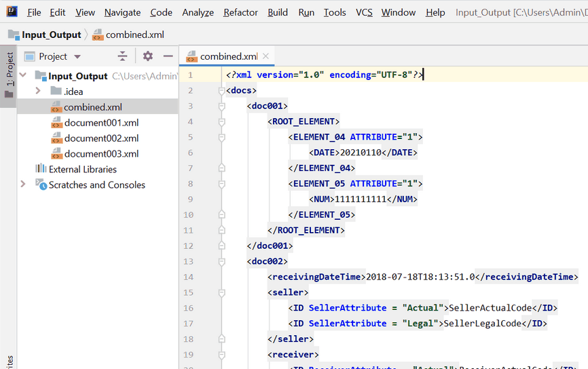Expand the .idea folder
Image resolution: width=588 pixels, height=369 pixels.
(38, 92)
